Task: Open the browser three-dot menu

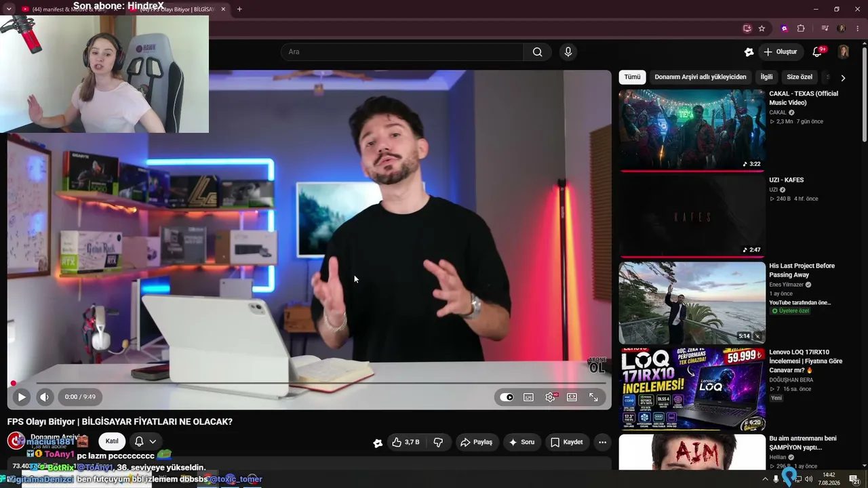Action: coord(858,28)
